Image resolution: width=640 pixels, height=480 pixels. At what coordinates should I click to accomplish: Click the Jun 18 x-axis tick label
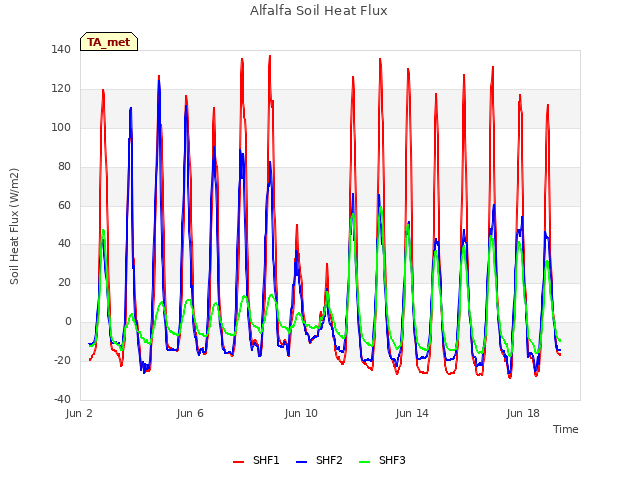click(x=523, y=413)
